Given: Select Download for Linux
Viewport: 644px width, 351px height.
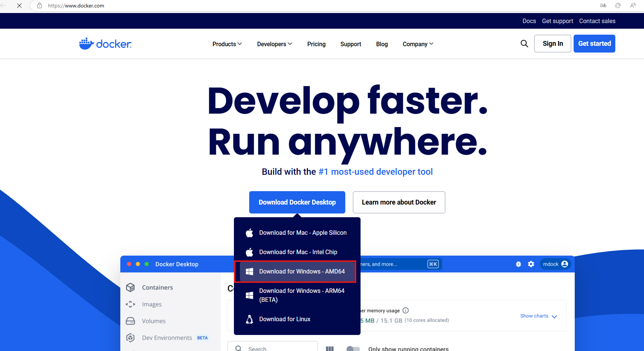Looking at the screenshot, I should (297, 319).
